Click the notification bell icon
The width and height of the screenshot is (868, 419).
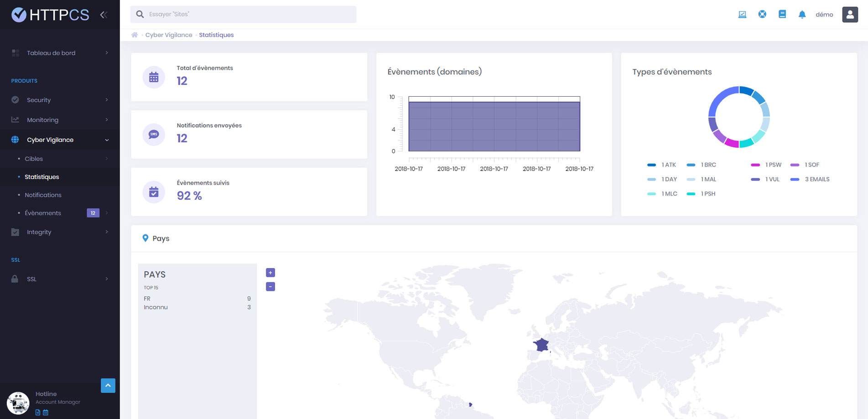[802, 15]
